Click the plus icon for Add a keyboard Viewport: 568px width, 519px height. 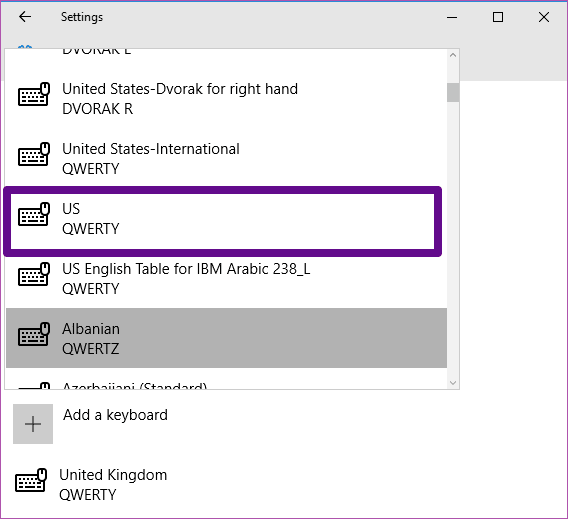(x=33, y=424)
